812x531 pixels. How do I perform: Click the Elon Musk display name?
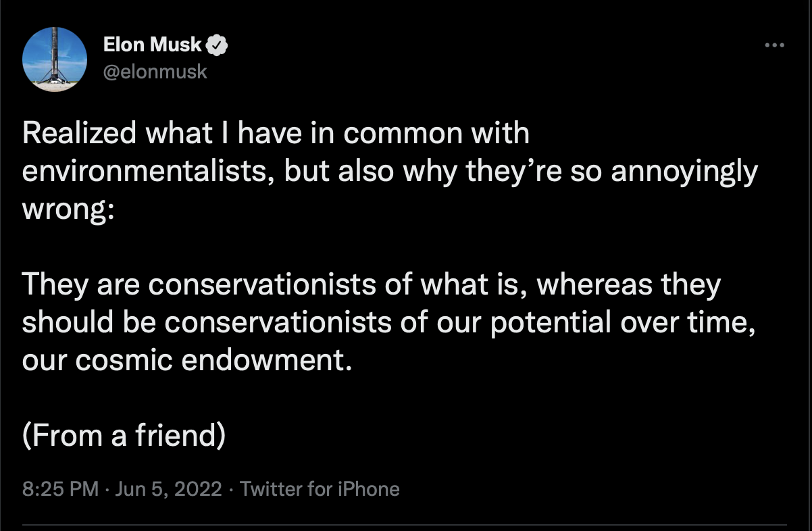pos(153,45)
